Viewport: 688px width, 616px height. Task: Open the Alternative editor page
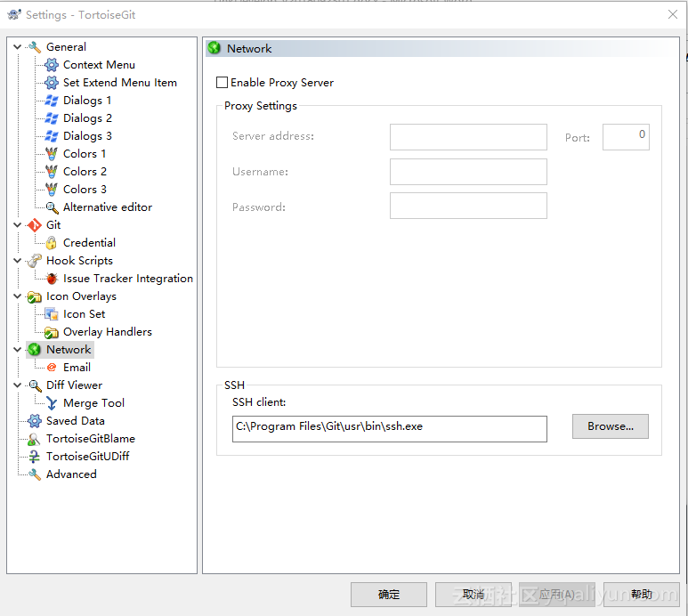tap(108, 207)
